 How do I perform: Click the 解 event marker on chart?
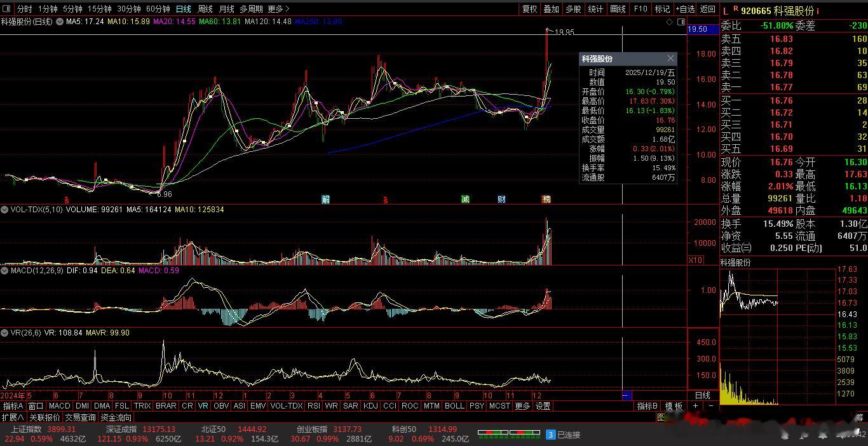coord(326,199)
